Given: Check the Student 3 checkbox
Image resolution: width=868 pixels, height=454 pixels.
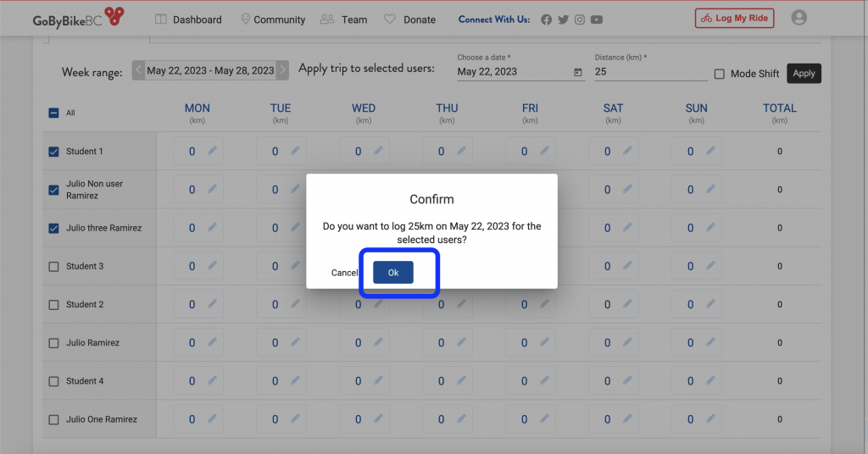Looking at the screenshot, I should tap(53, 267).
